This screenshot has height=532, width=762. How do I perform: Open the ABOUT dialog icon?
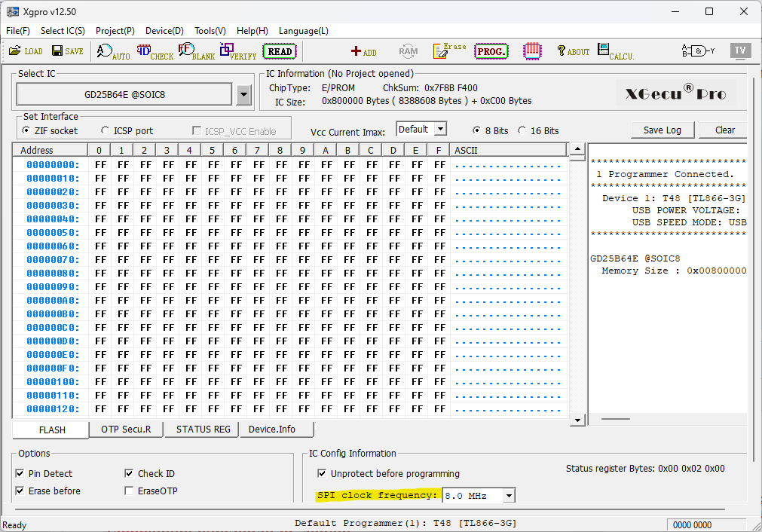pos(573,51)
